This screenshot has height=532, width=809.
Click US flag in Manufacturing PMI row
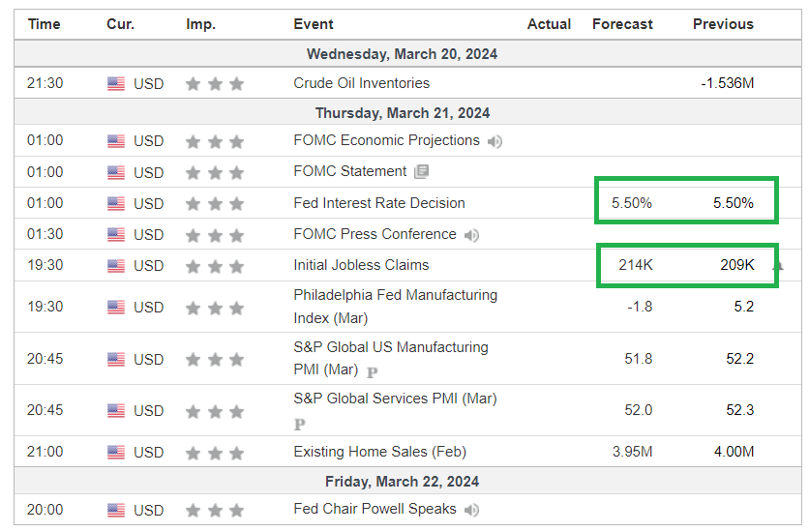click(116, 359)
